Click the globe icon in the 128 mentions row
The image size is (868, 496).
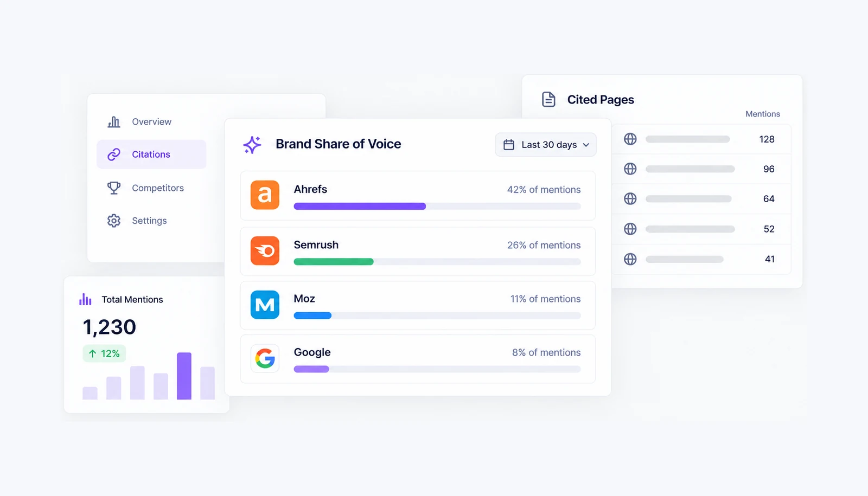click(630, 139)
